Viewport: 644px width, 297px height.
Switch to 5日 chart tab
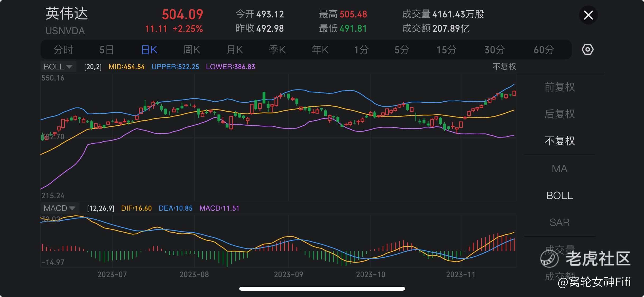(107, 50)
